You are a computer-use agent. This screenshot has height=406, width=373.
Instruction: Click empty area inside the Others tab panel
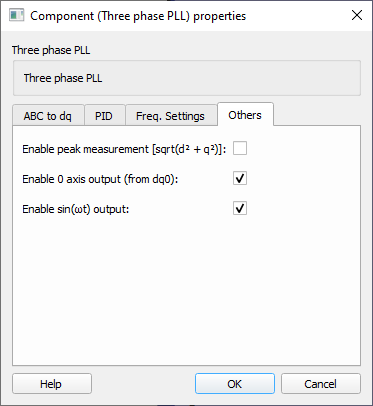[x=187, y=290]
